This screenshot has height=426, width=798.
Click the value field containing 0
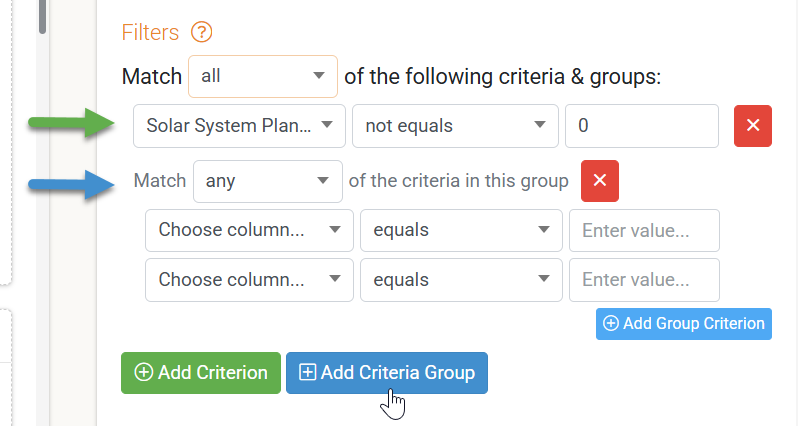642,126
